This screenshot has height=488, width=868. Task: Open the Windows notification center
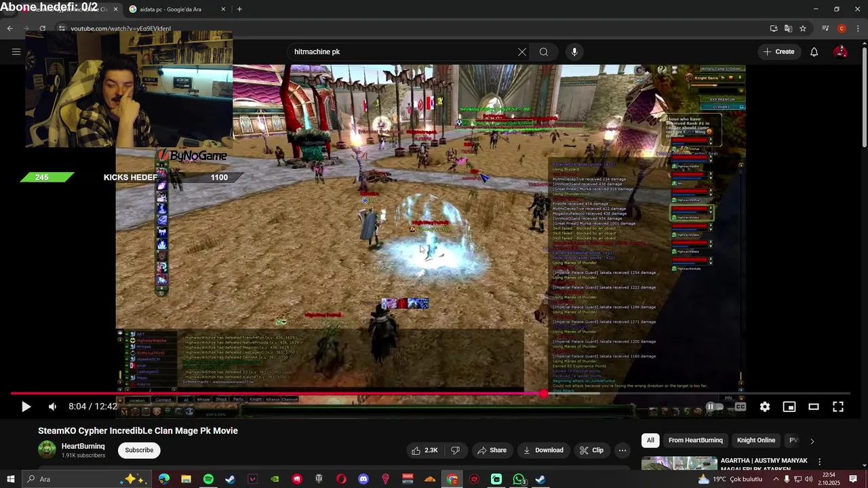(853, 479)
